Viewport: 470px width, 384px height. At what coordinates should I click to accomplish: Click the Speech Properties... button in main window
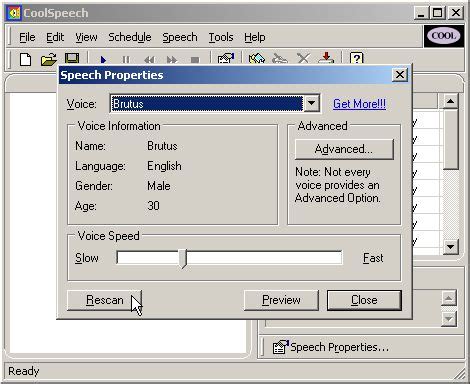tap(331, 347)
